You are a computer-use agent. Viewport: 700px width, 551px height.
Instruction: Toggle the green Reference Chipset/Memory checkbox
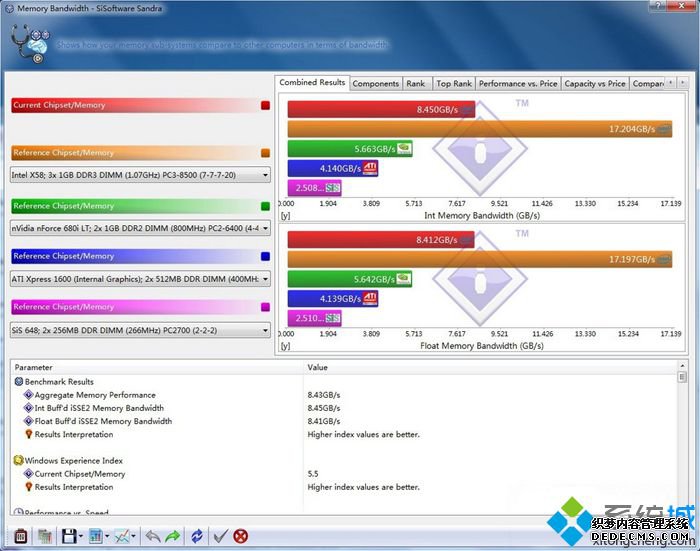click(265, 206)
